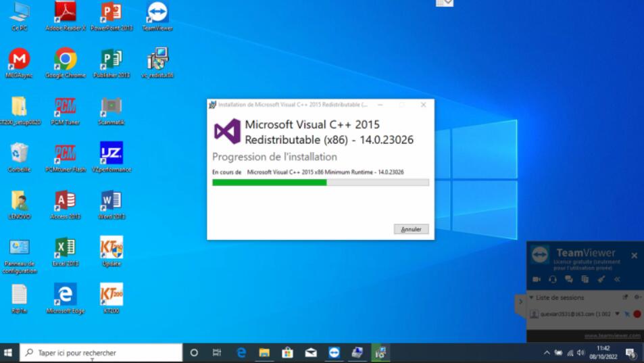Click the taskbar search box

101,353
